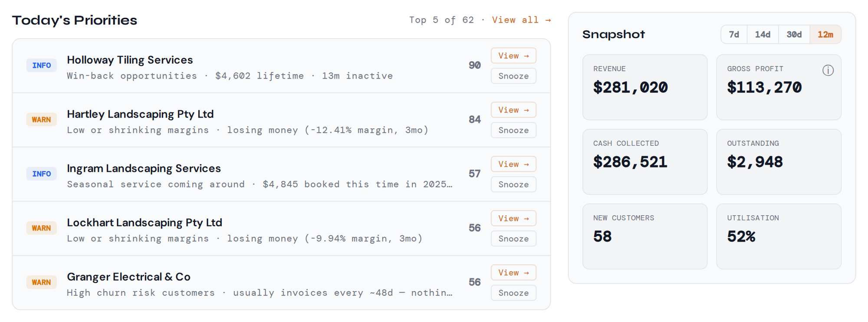Snooze Hartley Landscaping Pty Ltd alert
Viewport: 868px width, 322px height.
click(x=513, y=130)
